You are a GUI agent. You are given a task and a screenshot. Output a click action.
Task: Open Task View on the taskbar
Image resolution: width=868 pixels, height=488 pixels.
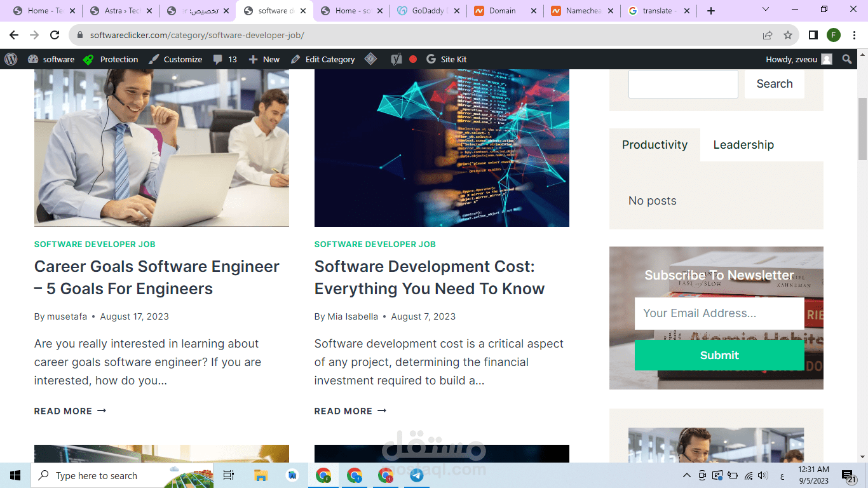click(x=229, y=475)
